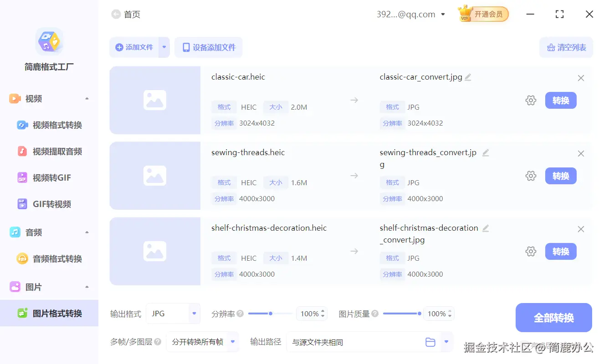The image size is (604, 364).
Task: Click 设备添加文件 to add from device
Action: click(x=209, y=47)
